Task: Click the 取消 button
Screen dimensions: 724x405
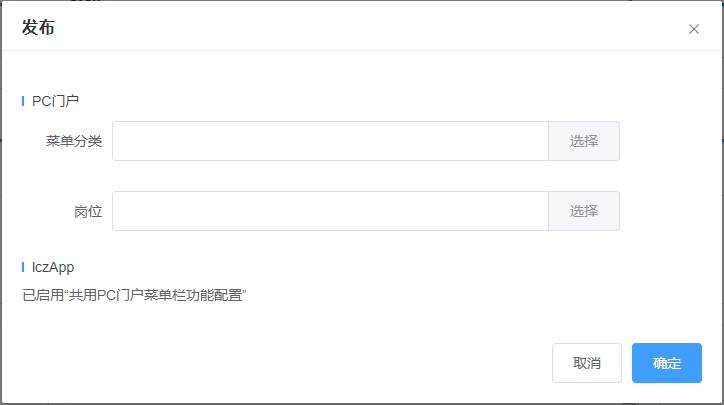Action: click(x=587, y=363)
